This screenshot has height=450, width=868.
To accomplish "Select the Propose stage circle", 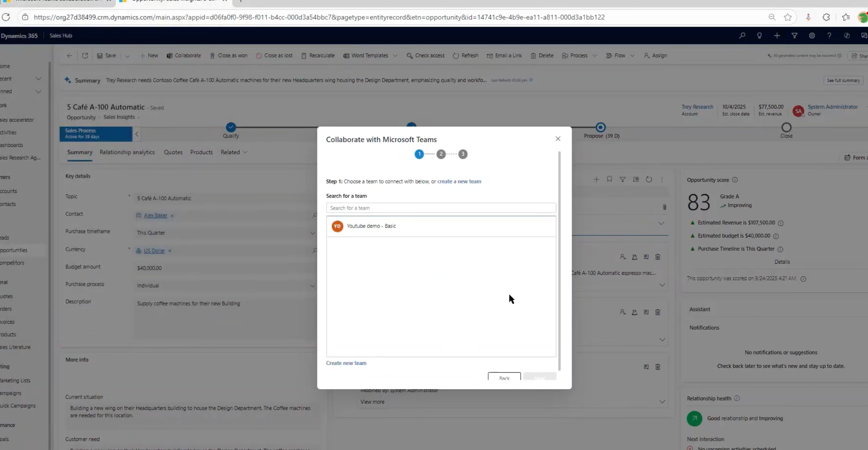I will 601,128.
